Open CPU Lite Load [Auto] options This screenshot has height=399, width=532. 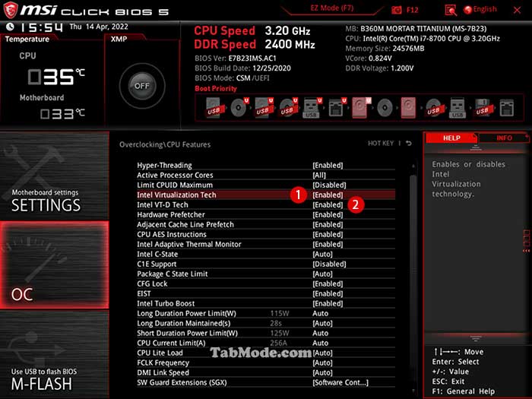pyautogui.click(x=322, y=353)
